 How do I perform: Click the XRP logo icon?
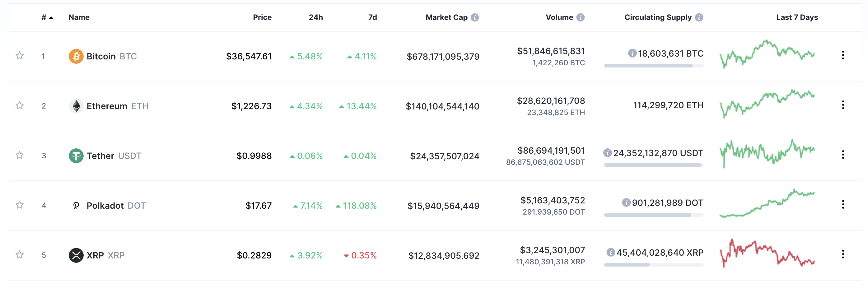click(x=76, y=255)
